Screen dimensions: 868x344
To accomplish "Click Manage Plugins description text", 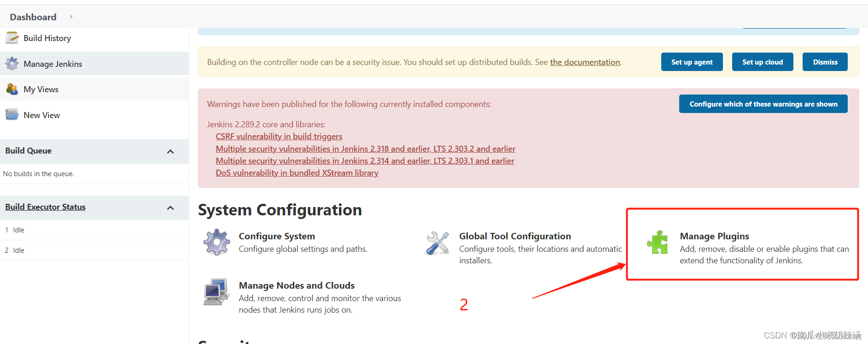I will pos(764,255).
